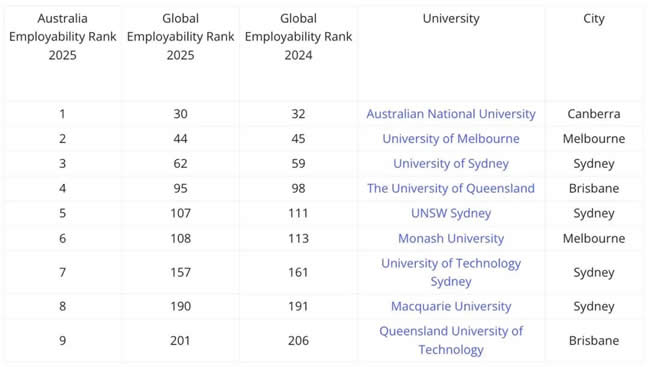Visit The University of Queensland link
Image resolution: width=650 pixels, height=367 pixels.
pyautogui.click(x=451, y=188)
